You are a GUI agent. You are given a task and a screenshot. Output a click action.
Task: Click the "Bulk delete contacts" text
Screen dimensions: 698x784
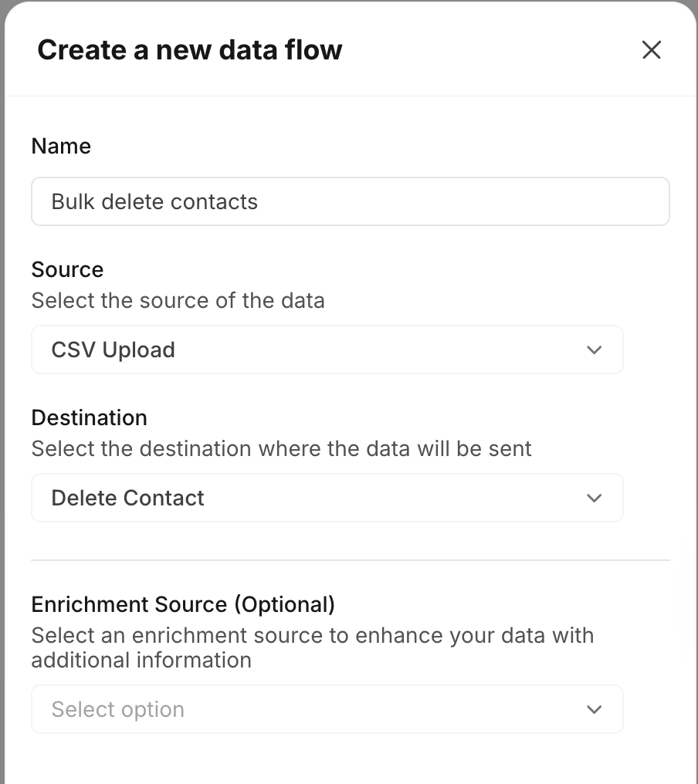tap(154, 202)
